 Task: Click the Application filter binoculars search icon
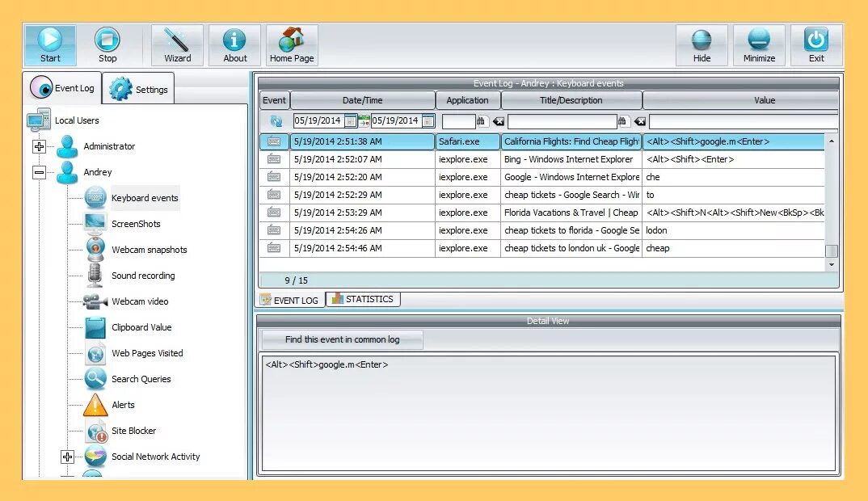pos(481,120)
